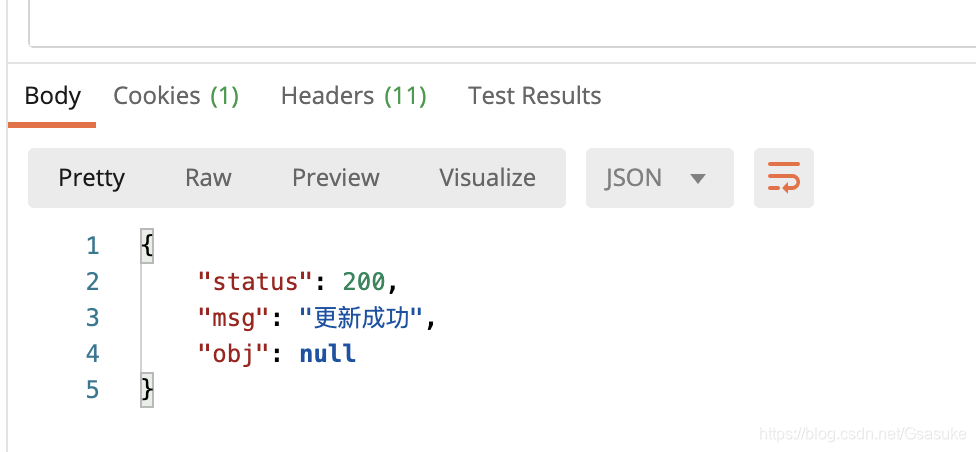The width and height of the screenshot is (976, 452).
Task: Click line number 3 in the gutter
Action: pos(93,318)
